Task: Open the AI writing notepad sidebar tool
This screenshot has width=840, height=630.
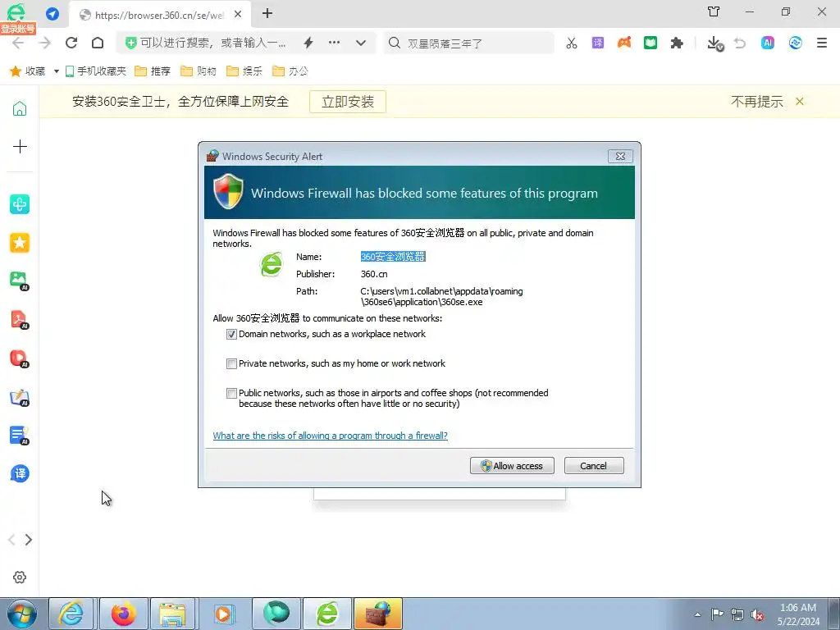Action: point(20,397)
